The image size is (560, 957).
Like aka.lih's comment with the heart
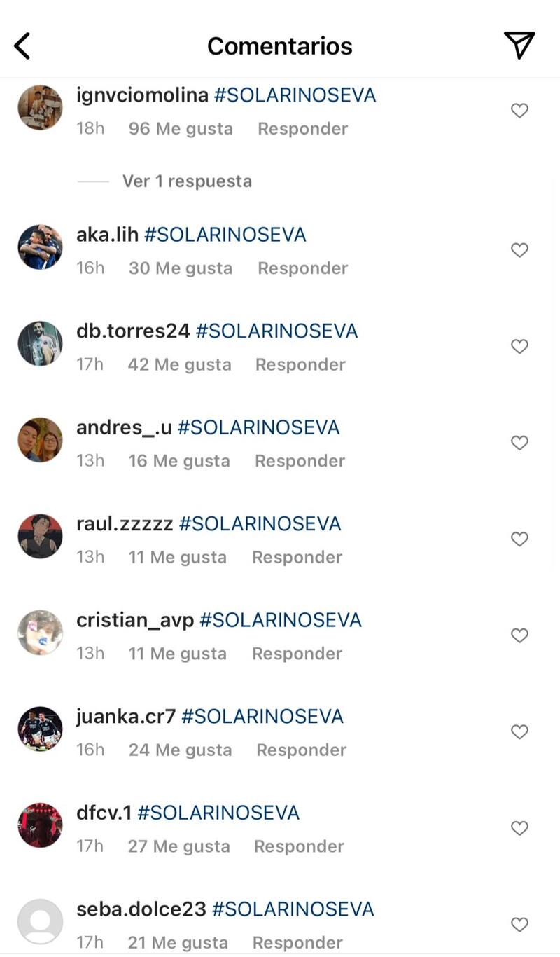(519, 250)
